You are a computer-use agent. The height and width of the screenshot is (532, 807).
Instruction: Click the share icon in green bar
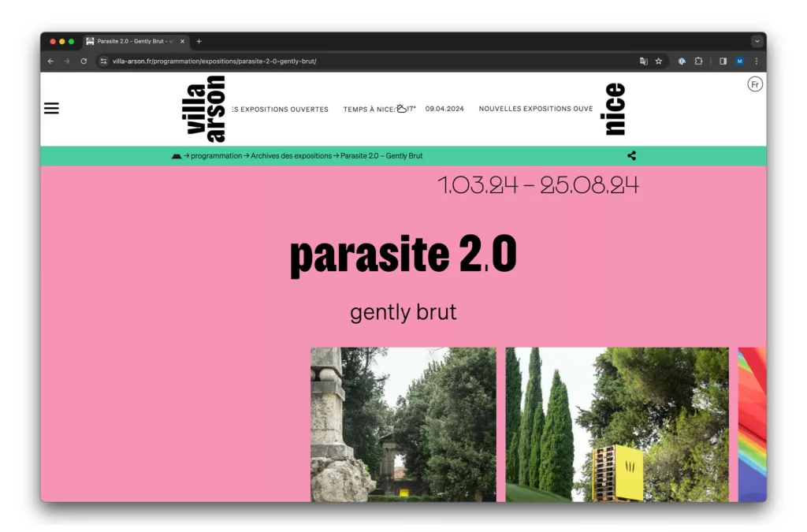(631, 156)
